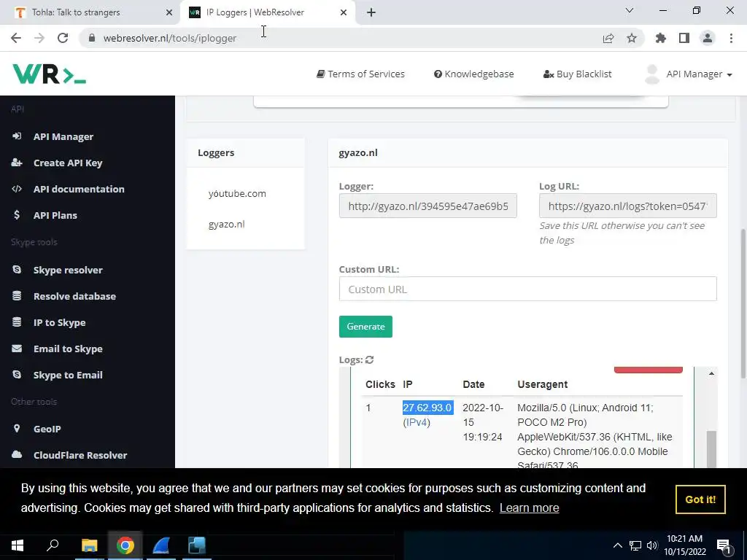Select the youtube.com logger
The image size is (747, 560).
click(237, 193)
